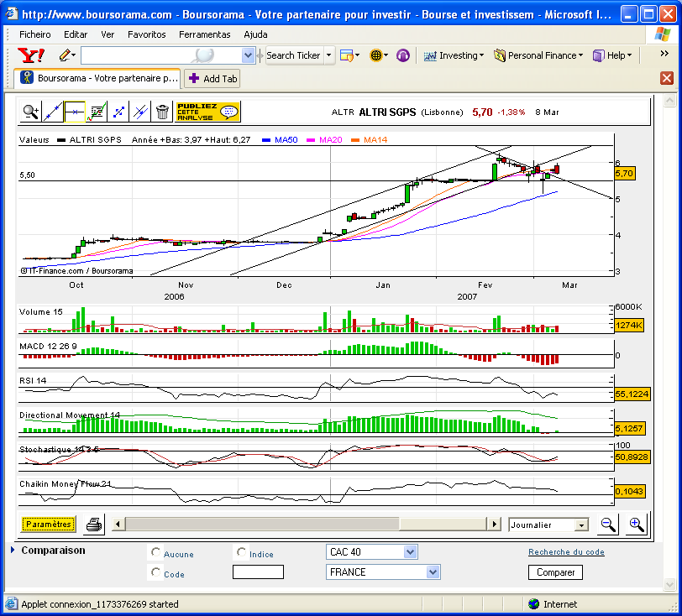Select the Aucune radio button

(x=155, y=552)
